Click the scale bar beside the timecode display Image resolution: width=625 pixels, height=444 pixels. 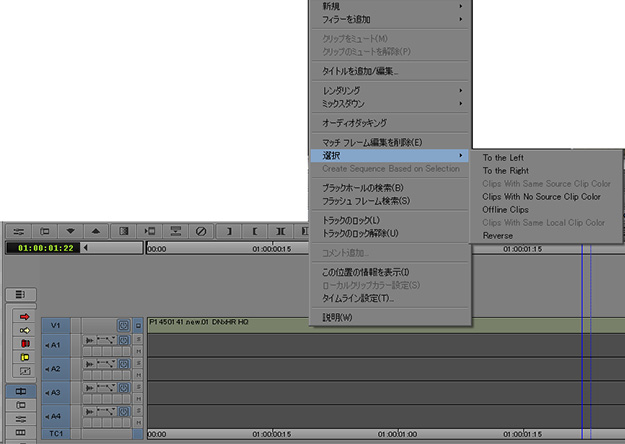(x=112, y=248)
